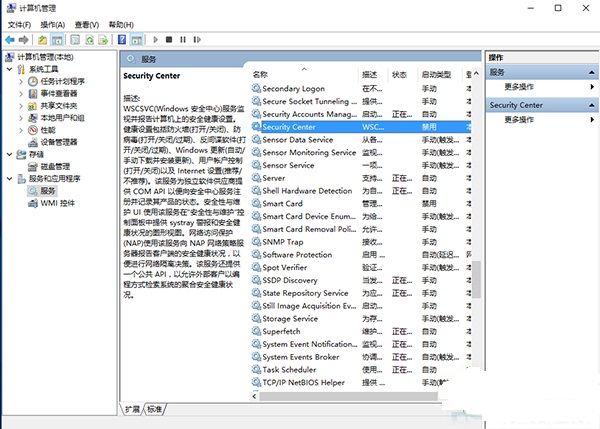Click the SNMP Trap service gear icon
Image resolution: width=600 pixels, height=429 pixels.
click(256, 242)
